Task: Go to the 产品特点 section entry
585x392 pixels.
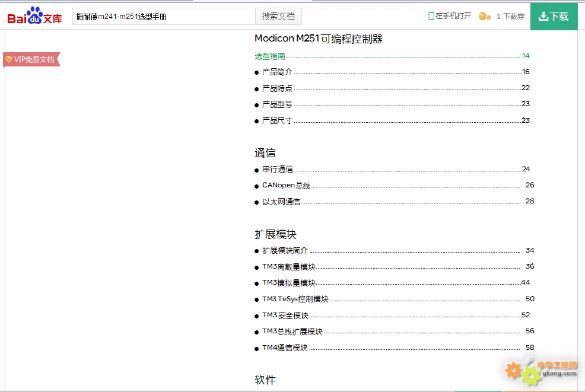Action: point(277,88)
